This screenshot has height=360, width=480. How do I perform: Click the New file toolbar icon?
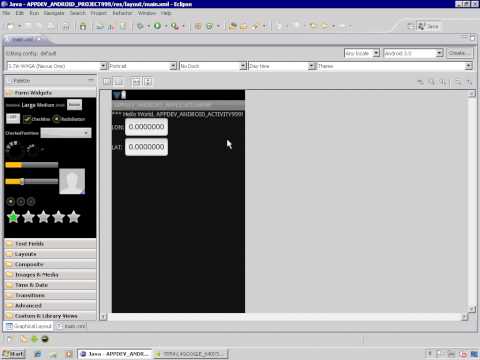coord(11,26)
